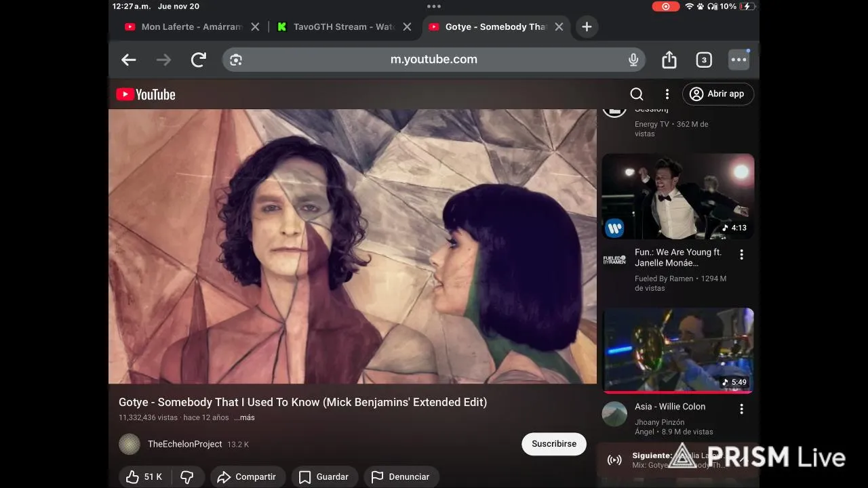Open Fun.: We Are Young thumbnail

point(678,197)
